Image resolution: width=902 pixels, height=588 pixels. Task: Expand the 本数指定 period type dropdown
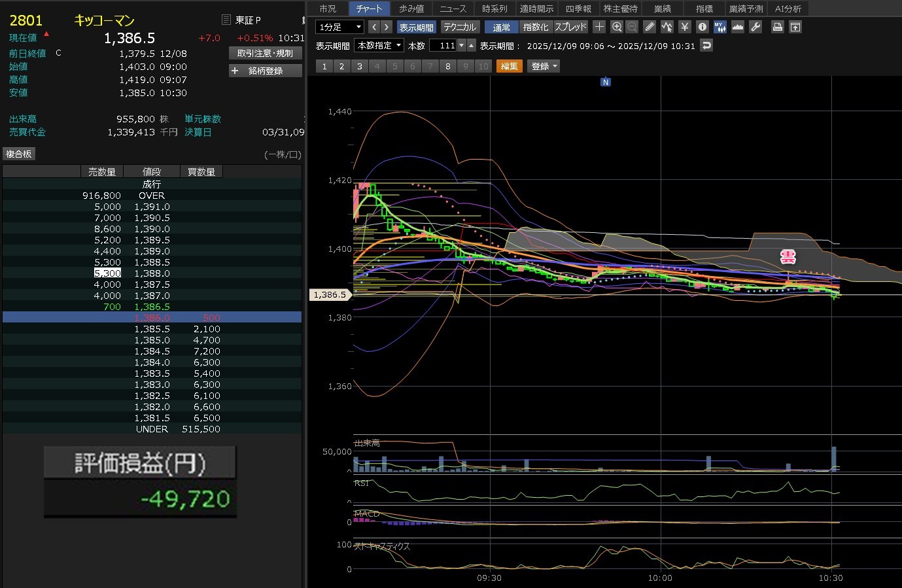coord(379,45)
